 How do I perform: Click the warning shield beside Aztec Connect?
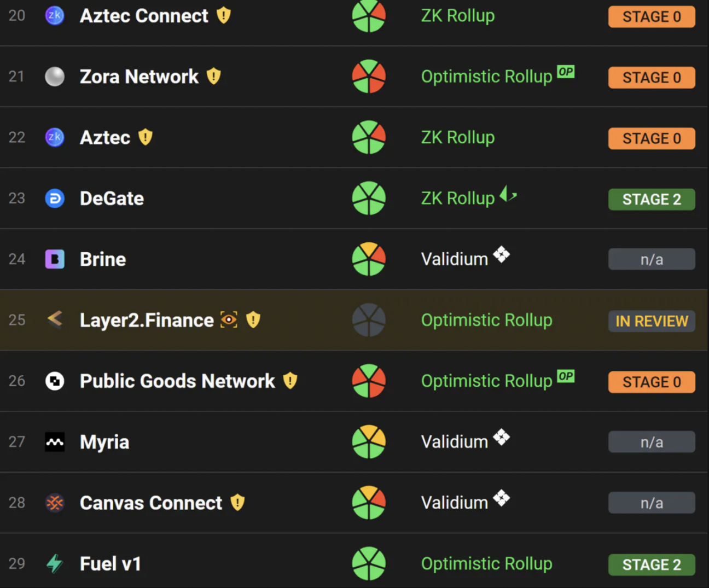(224, 15)
